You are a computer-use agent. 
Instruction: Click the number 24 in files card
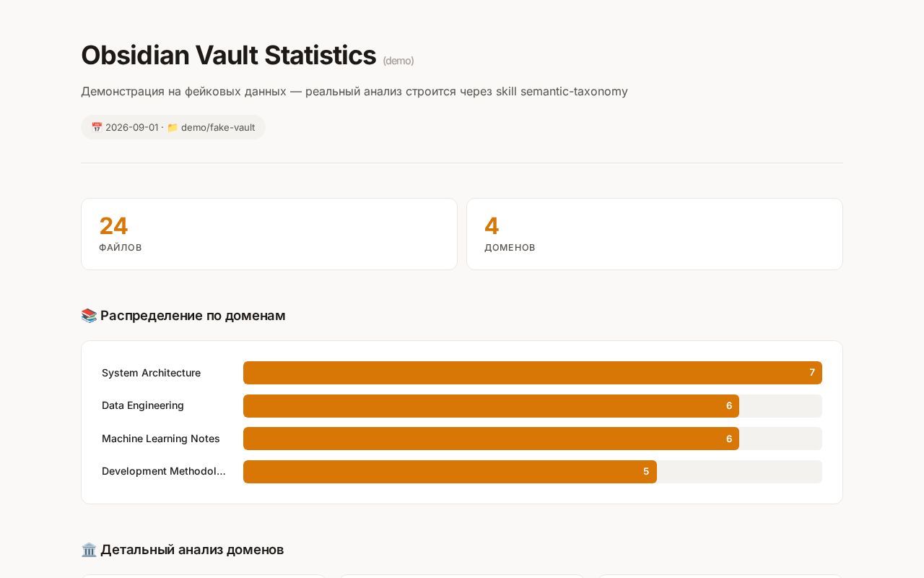tap(113, 226)
